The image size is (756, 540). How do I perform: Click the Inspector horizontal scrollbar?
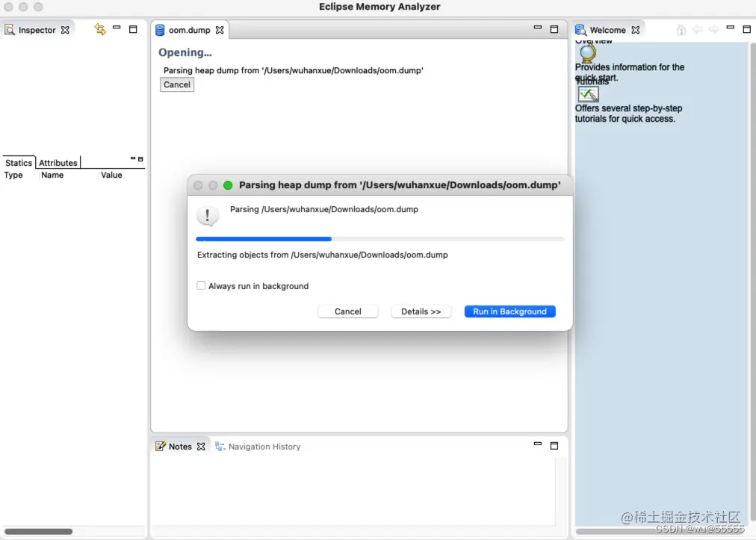39,531
